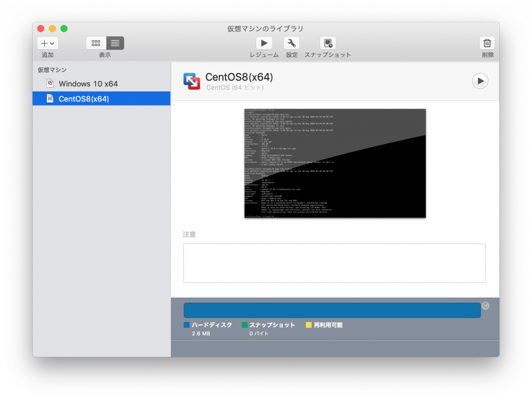Click the yellow Reclaimable (再利用可能) swatch
The width and height of the screenshot is (532, 400).
309,325
